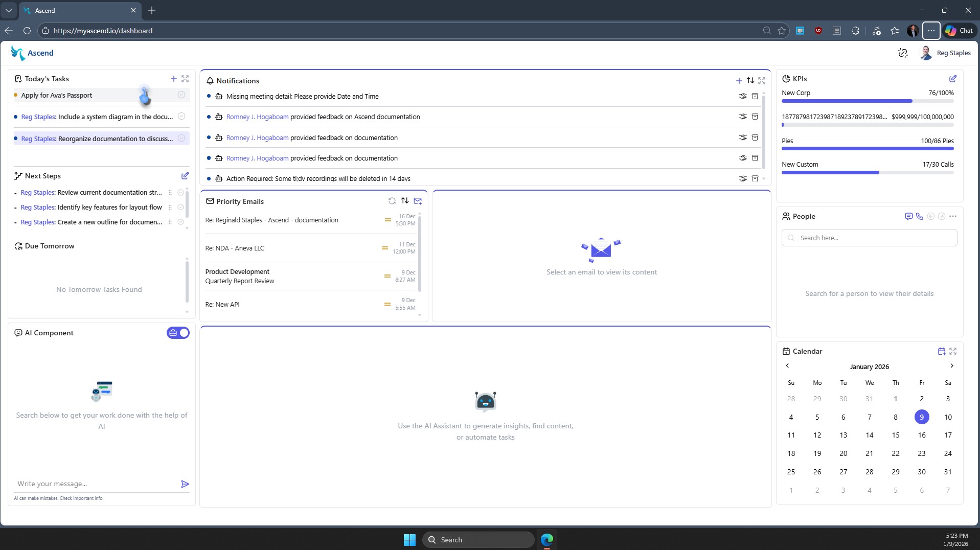Edit the KPIs panel
The image size is (980, 550).
(x=952, y=79)
